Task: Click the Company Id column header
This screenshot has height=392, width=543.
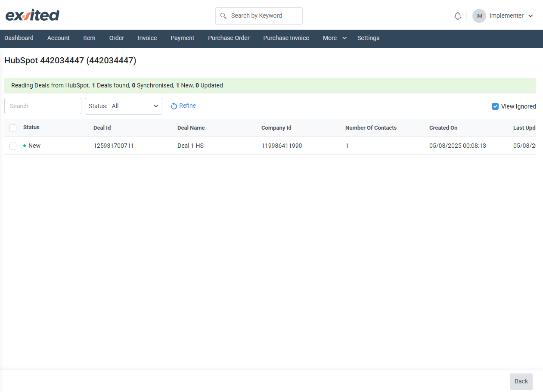Action: click(x=276, y=128)
